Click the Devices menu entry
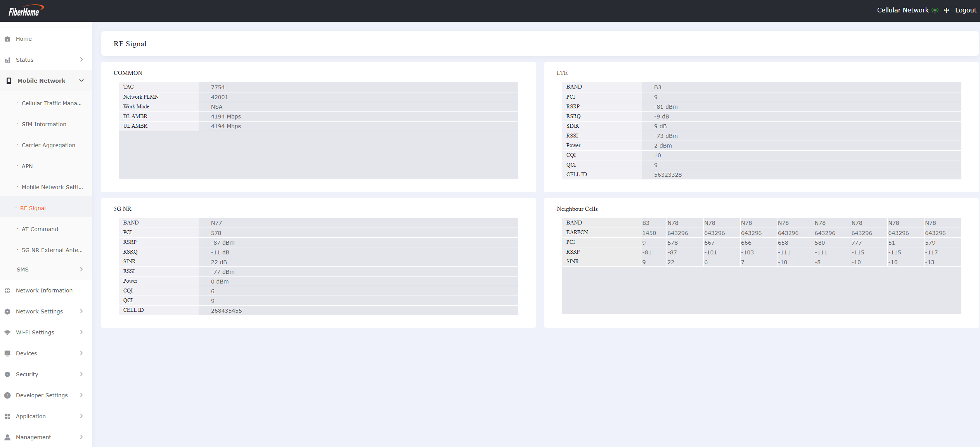The height and width of the screenshot is (447, 980). (x=26, y=353)
